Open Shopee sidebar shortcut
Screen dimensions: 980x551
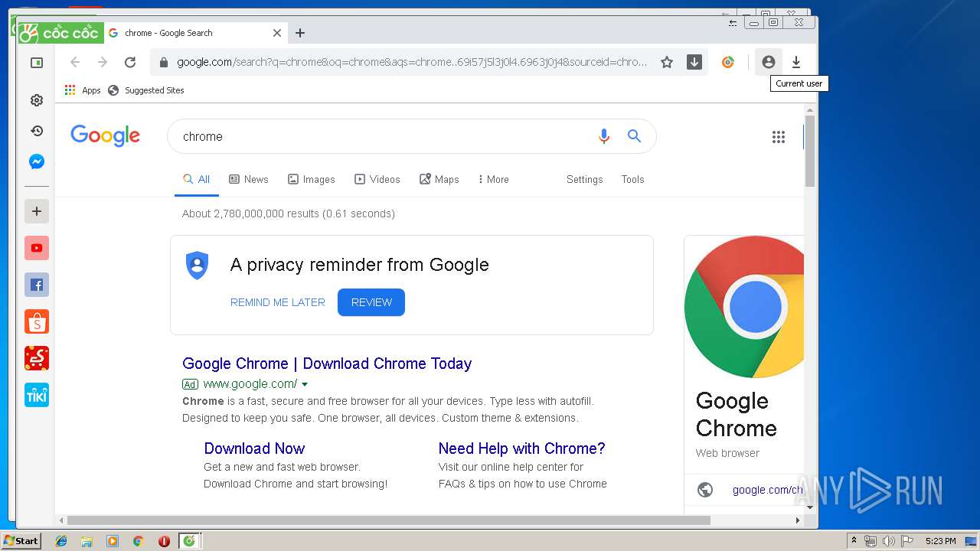[x=37, y=321]
